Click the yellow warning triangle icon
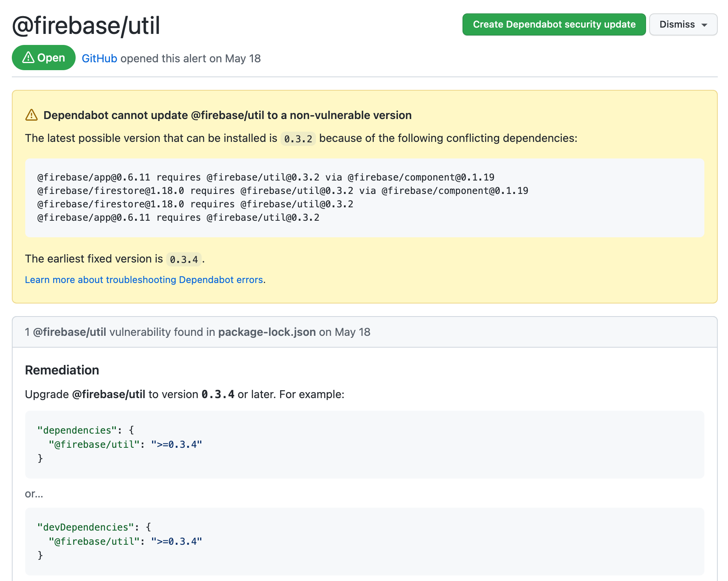Image resolution: width=728 pixels, height=581 pixels. 32,115
